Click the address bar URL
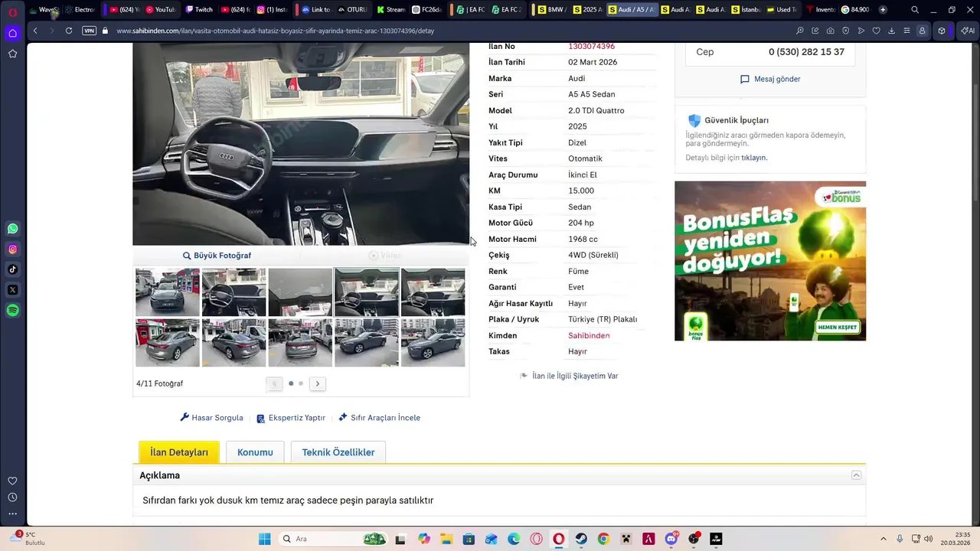980x551 pixels. 276,31
